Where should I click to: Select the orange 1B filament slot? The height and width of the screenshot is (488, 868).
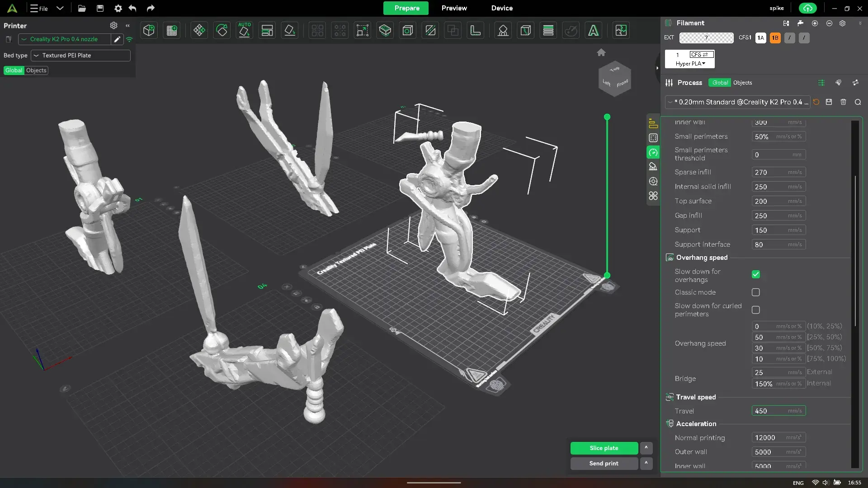coord(775,38)
